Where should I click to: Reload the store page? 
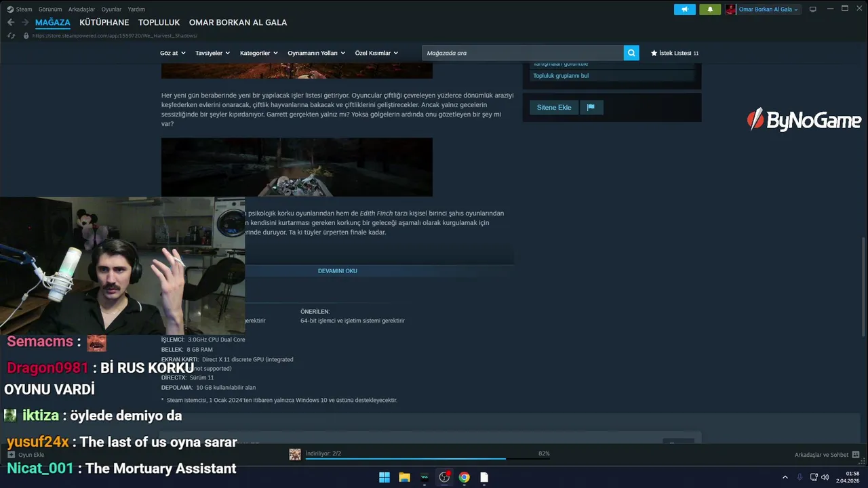[11, 36]
